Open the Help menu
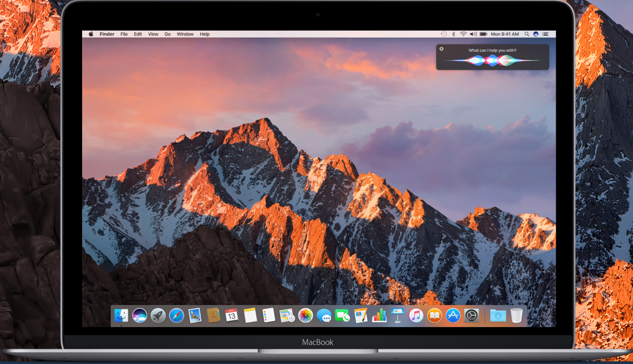633x364 pixels. [205, 34]
